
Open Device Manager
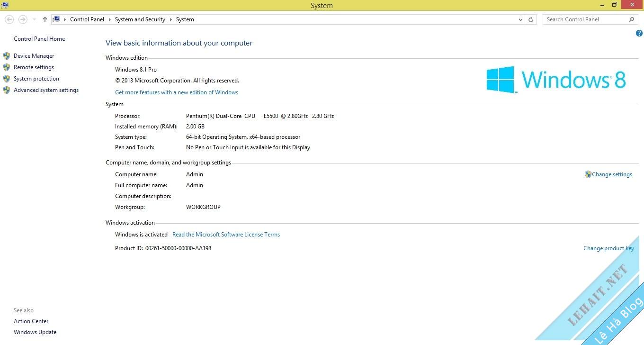(x=34, y=56)
